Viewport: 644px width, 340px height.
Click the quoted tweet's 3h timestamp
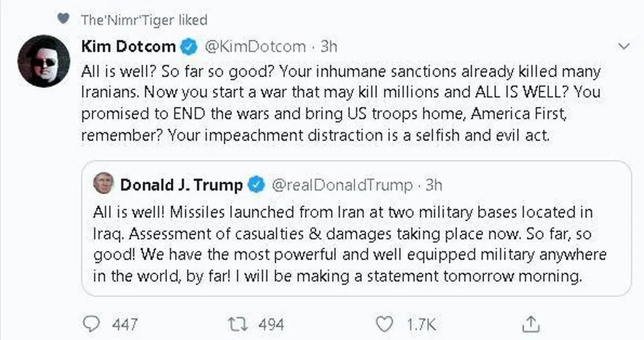pyautogui.click(x=434, y=185)
